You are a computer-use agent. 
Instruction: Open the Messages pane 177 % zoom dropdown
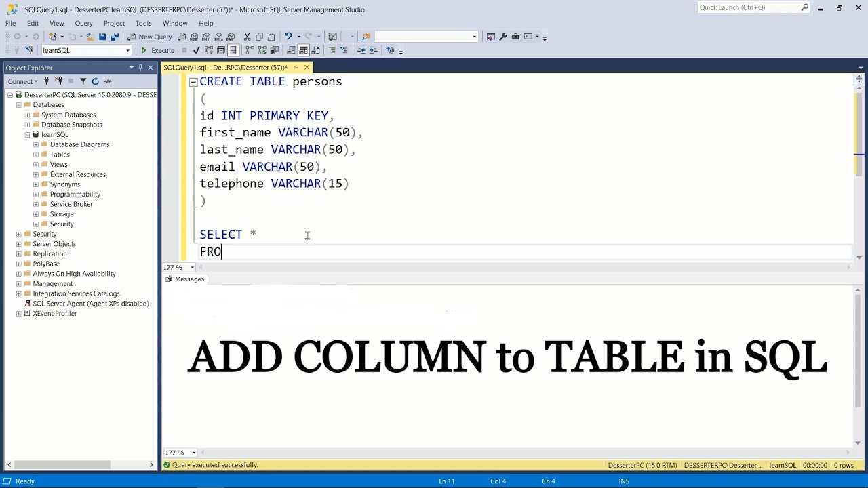(193, 453)
